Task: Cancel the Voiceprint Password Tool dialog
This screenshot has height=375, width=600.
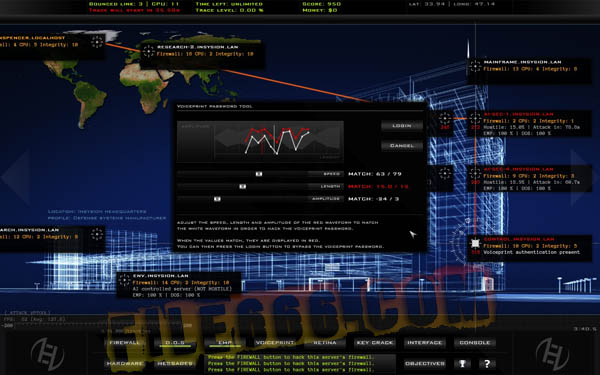Action: click(402, 145)
